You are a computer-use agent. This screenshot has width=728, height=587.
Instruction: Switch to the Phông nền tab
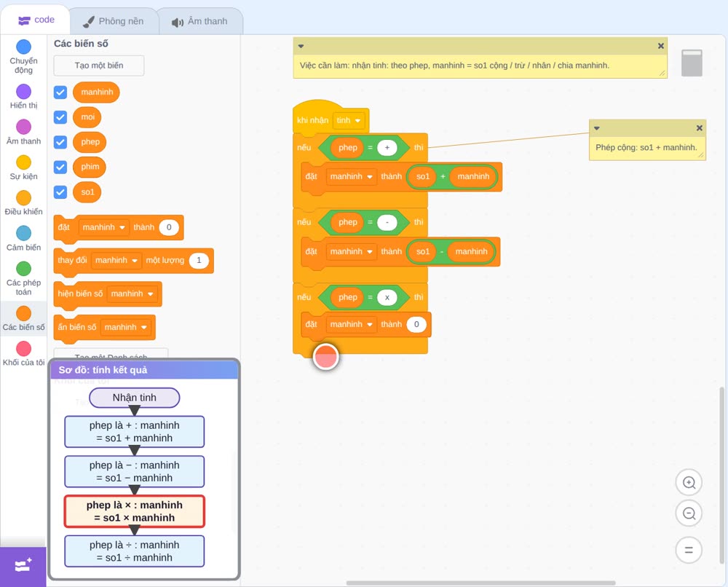click(114, 21)
